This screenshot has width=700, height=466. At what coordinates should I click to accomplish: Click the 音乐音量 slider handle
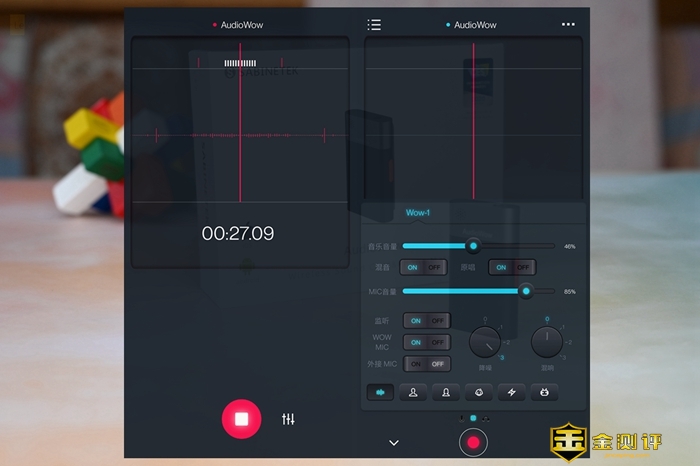tap(473, 245)
